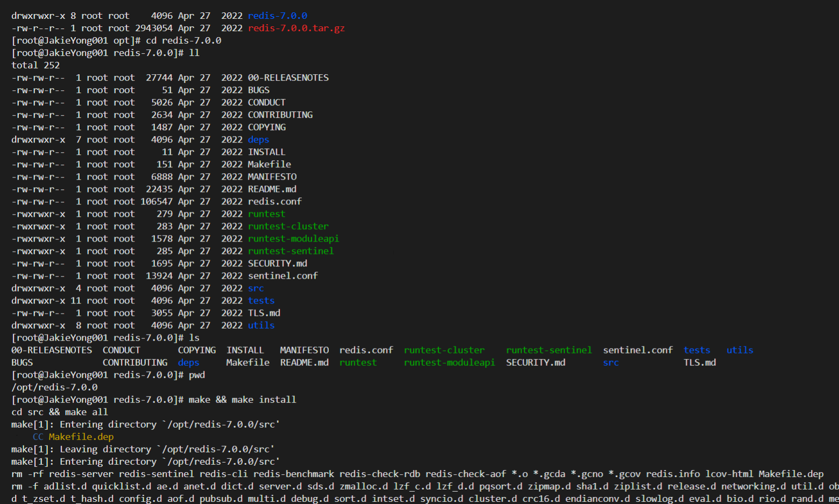Viewport: 839px width, 504px height.
Task: Click the blue redis-7.0.0 directory name
Action: (x=277, y=16)
